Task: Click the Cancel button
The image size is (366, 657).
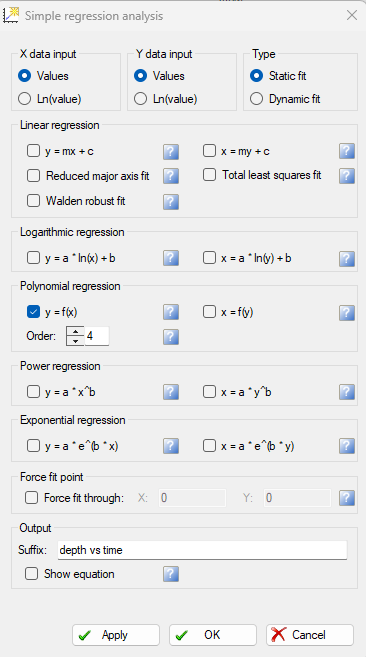Action: 310,635
